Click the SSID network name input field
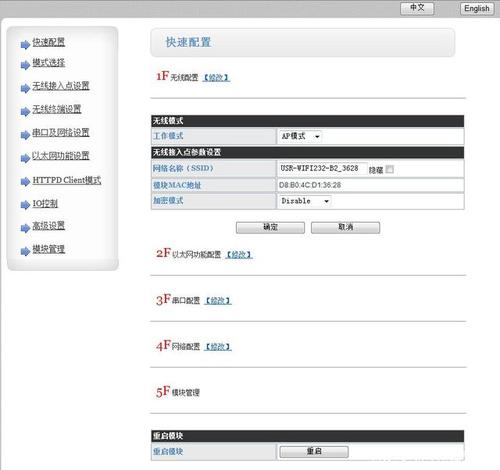 (322, 169)
